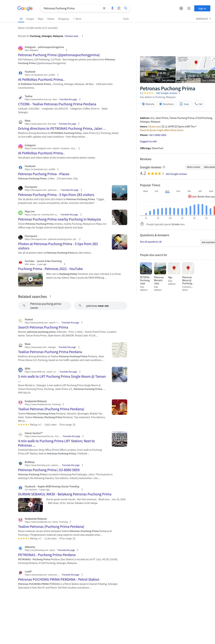215x644 pixels.
Task: Play the Puchong Prima YouTube video
Action: 30,279
